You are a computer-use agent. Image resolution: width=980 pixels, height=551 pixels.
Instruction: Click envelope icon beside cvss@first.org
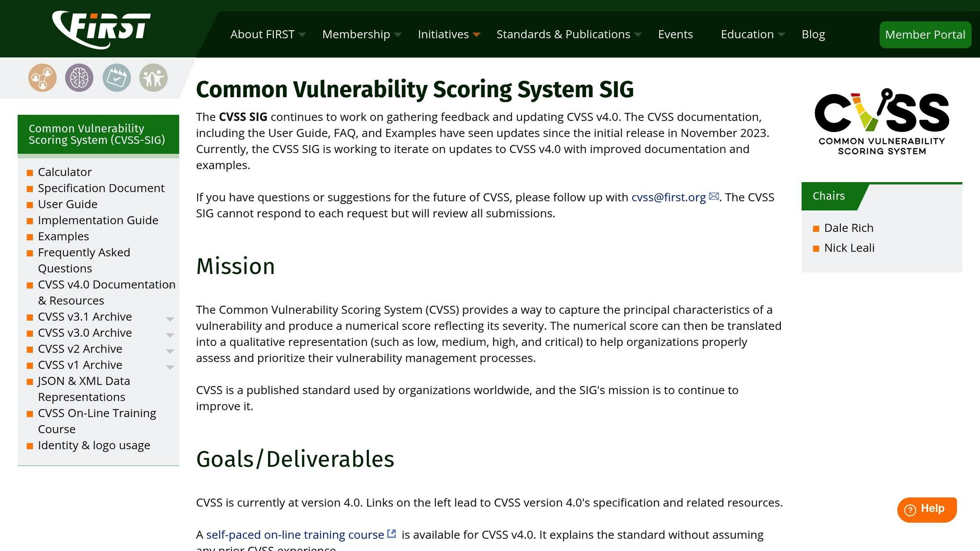[713, 197]
